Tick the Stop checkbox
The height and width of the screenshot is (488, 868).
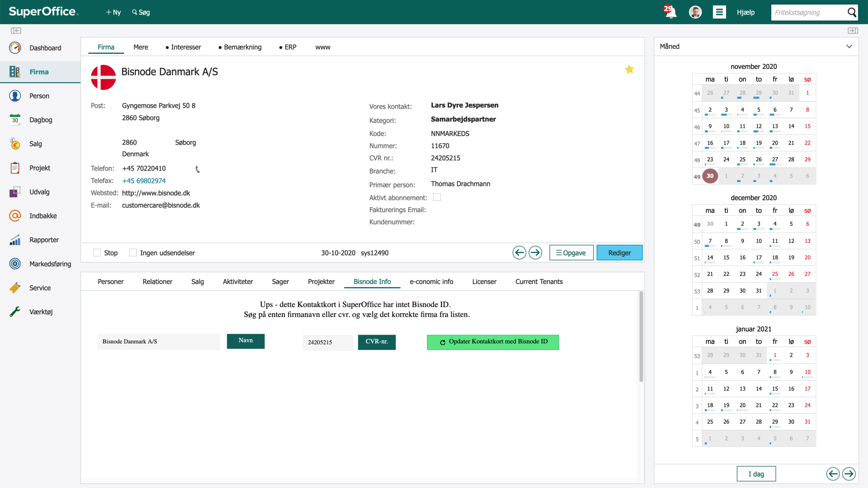point(97,252)
